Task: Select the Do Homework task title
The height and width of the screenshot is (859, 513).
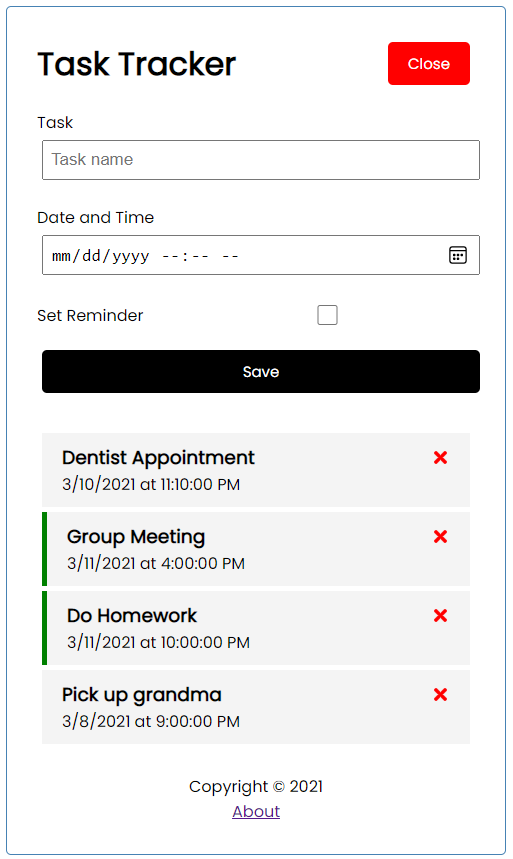Action: pyautogui.click(x=132, y=616)
